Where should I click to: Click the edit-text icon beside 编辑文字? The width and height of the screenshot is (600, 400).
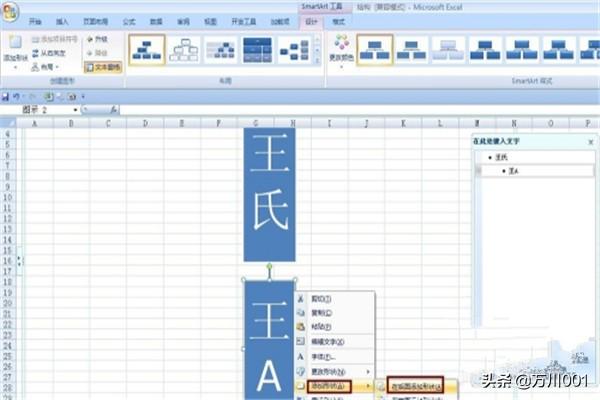[301, 342]
